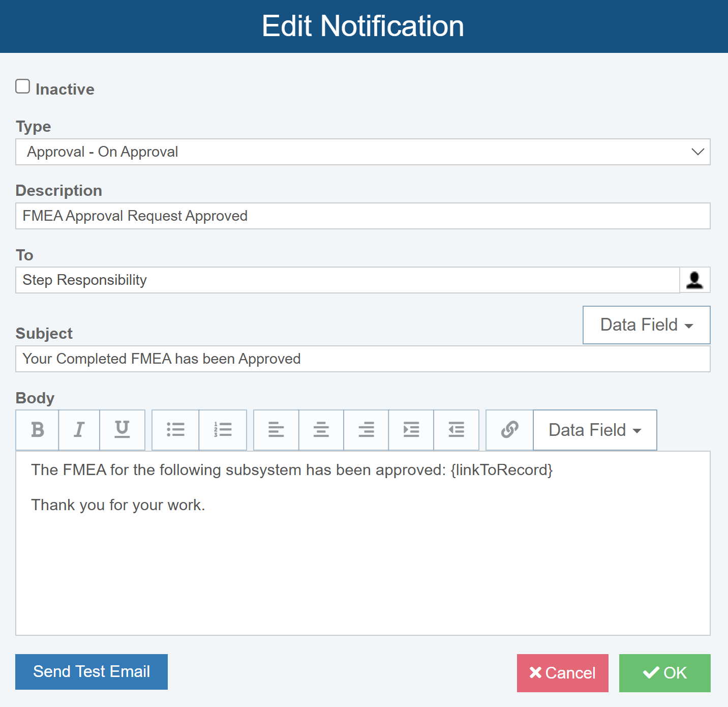This screenshot has width=728, height=707.
Task: Insert a hyperlink in the body
Action: click(509, 430)
